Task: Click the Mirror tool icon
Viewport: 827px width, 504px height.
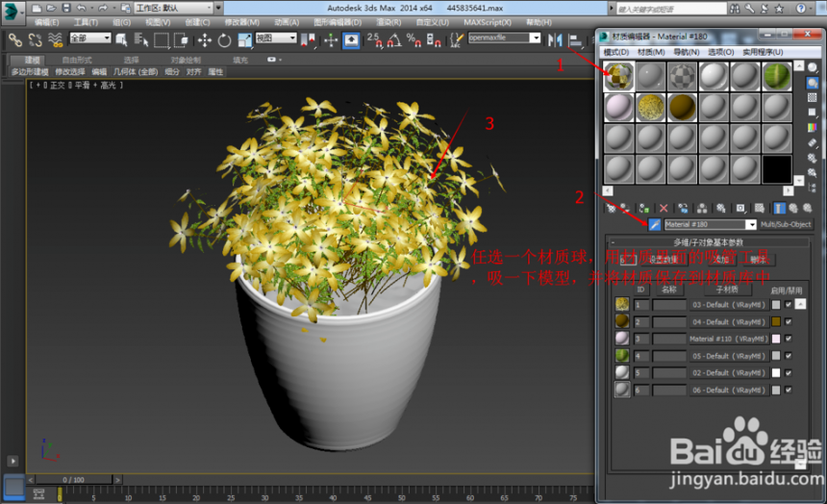Action: coord(555,40)
